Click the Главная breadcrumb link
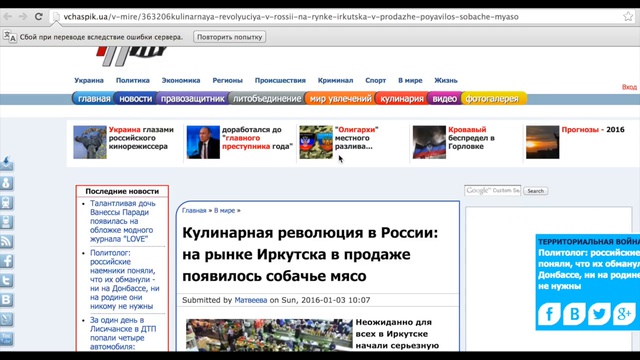 coord(194,211)
